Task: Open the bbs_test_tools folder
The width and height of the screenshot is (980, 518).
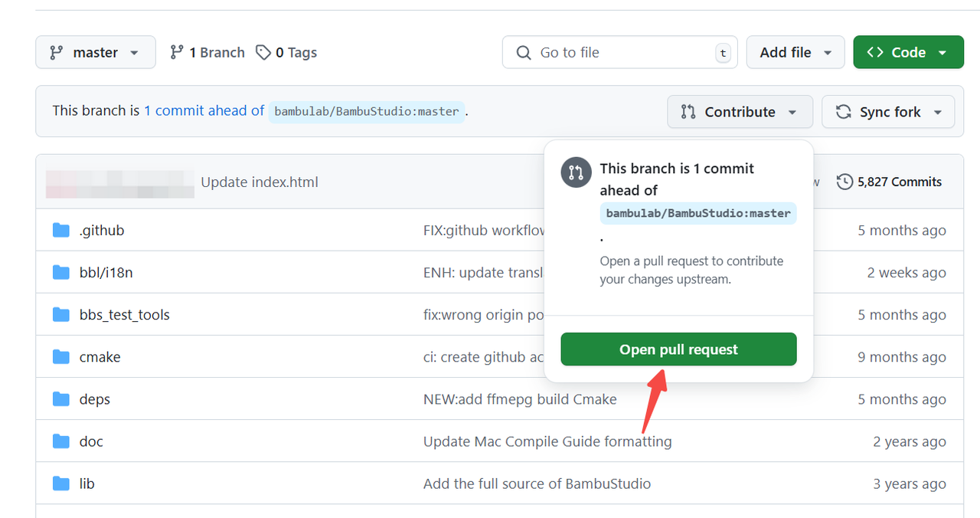Action: [x=125, y=315]
